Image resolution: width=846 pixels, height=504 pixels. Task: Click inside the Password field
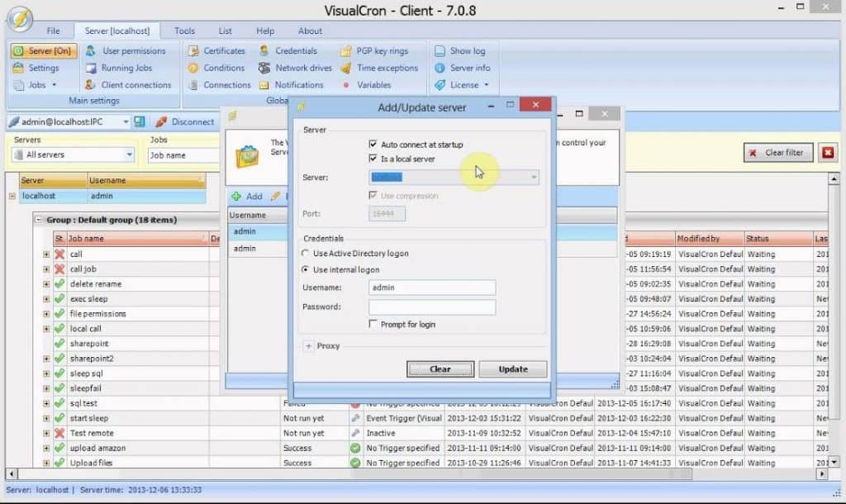pos(431,307)
